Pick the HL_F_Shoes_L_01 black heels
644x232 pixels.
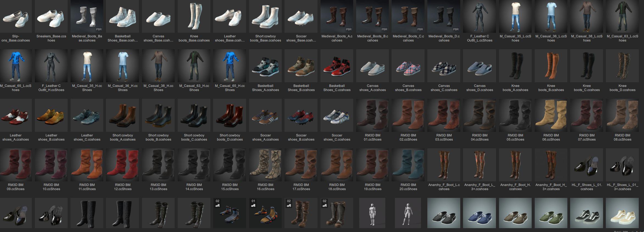coord(587,165)
